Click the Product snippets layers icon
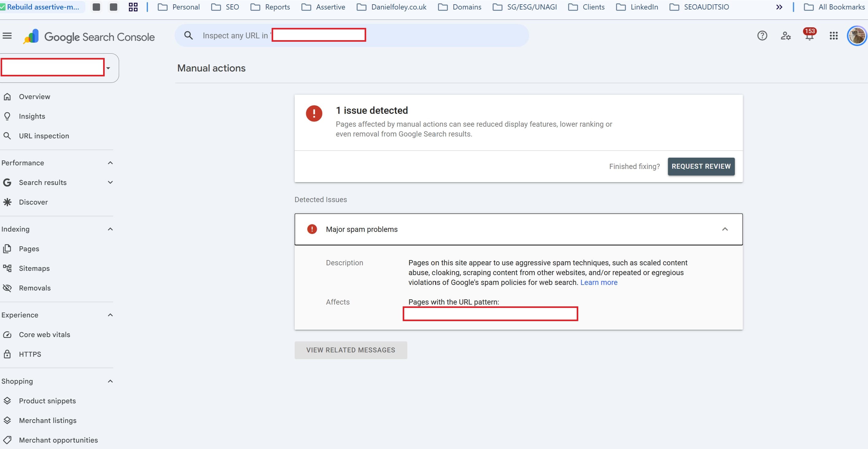This screenshot has height=449, width=868. click(7, 401)
